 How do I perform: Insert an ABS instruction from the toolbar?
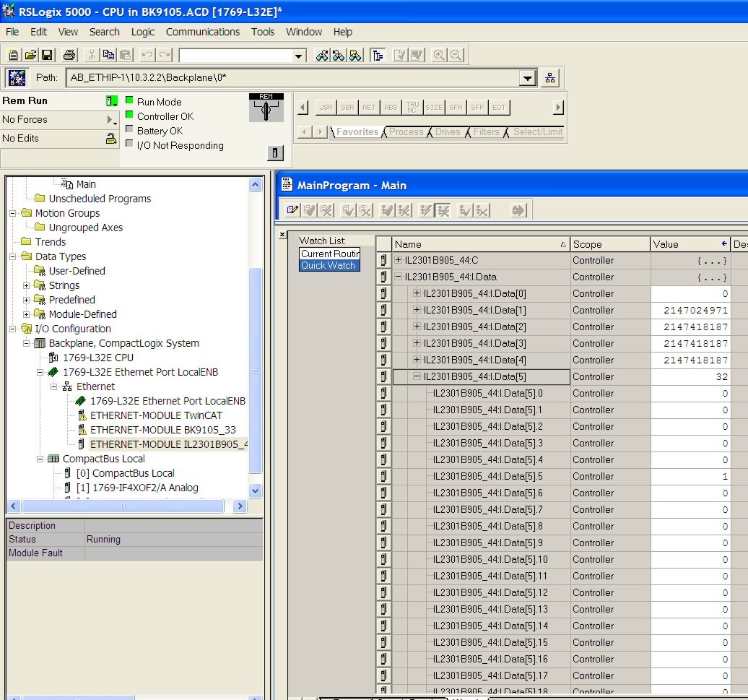pos(391,108)
